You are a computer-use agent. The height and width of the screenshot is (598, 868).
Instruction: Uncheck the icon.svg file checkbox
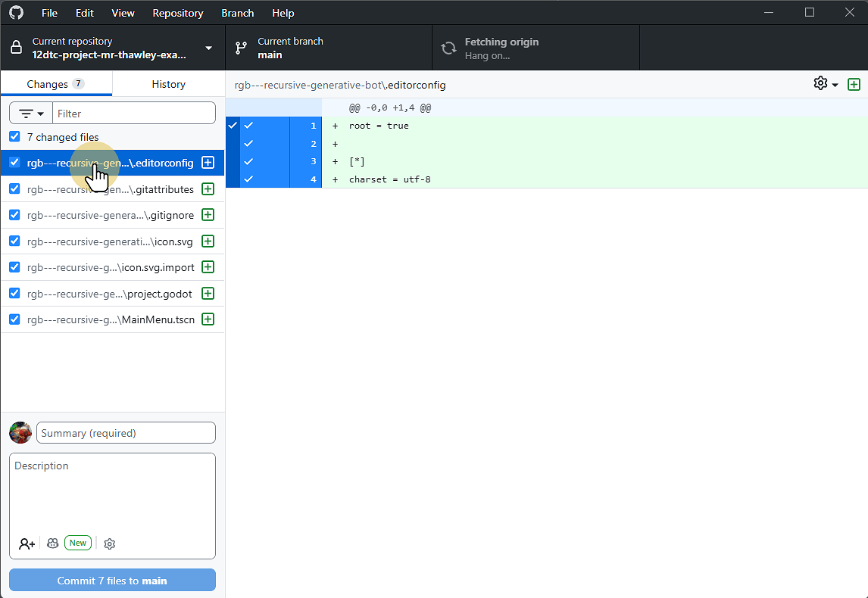(x=14, y=241)
